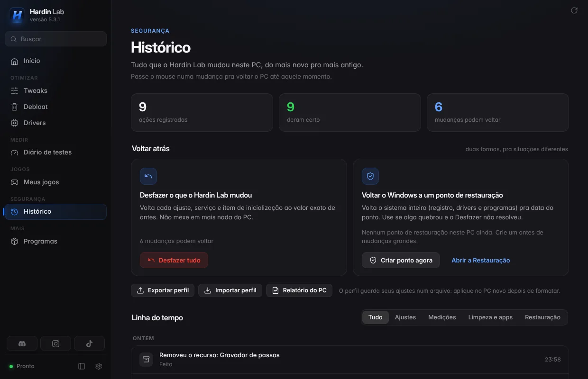Click Criar ponto agora button
Image resolution: width=588 pixels, height=379 pixels.
401,260
